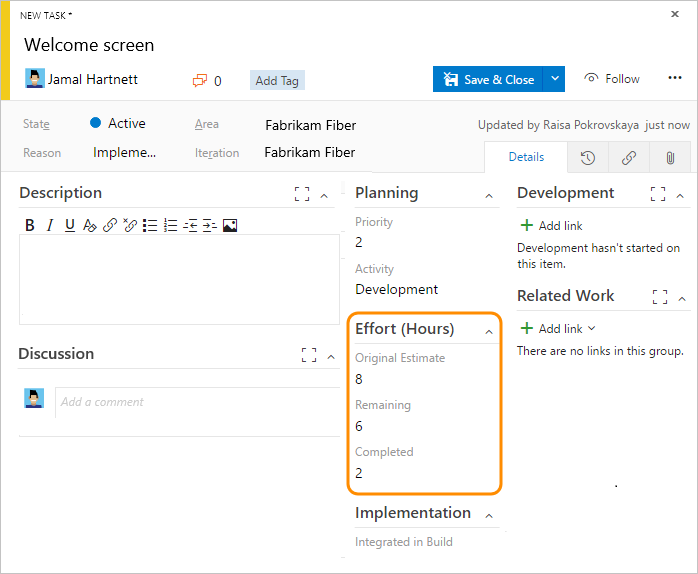The width and height of the screenshot is (698, 574).
Task: Insert a numbered list
Action: 170,225
